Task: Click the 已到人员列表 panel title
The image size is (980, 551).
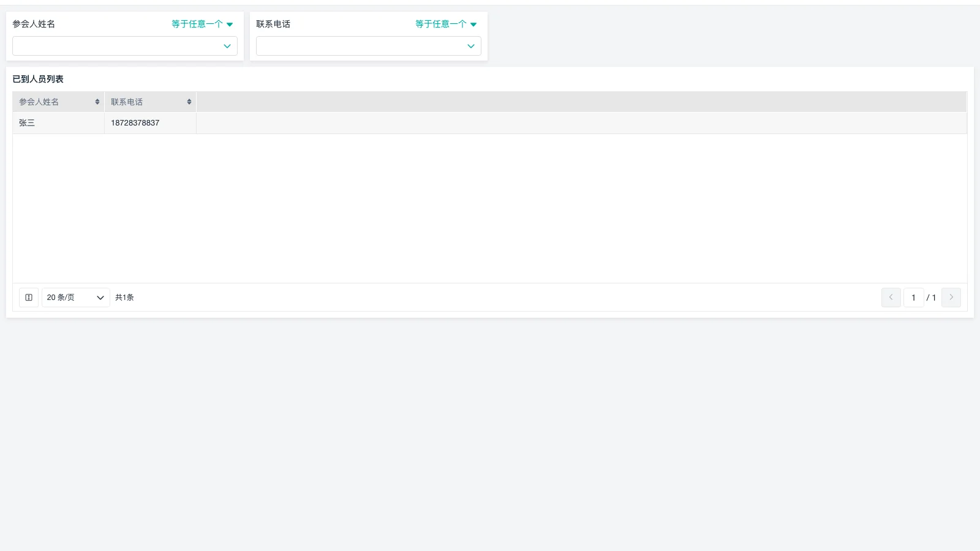Action: tap(36, 79)
